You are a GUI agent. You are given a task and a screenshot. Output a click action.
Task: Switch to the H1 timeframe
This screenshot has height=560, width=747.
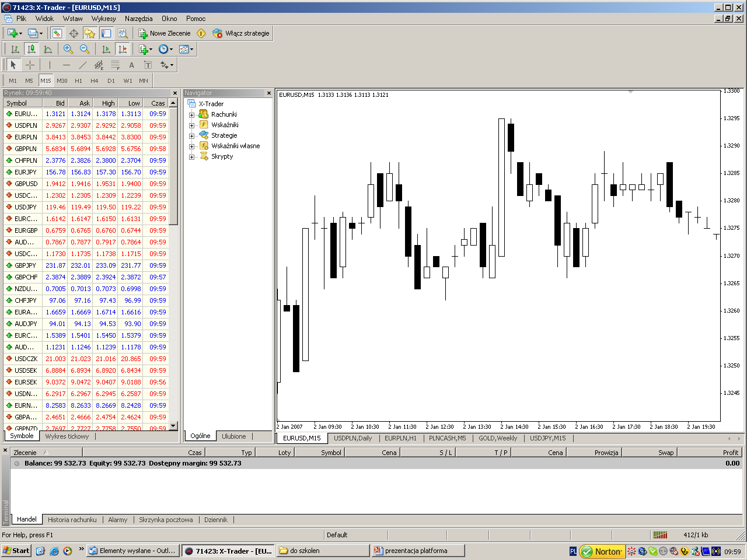pyautogui.click(x=78, y=80)
